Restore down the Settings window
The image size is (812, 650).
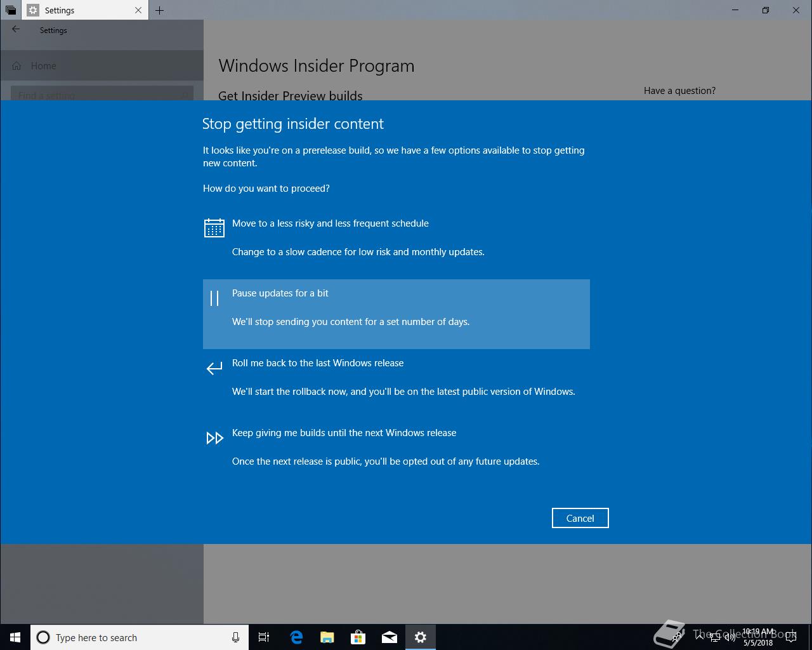click(x=766, y=10)
